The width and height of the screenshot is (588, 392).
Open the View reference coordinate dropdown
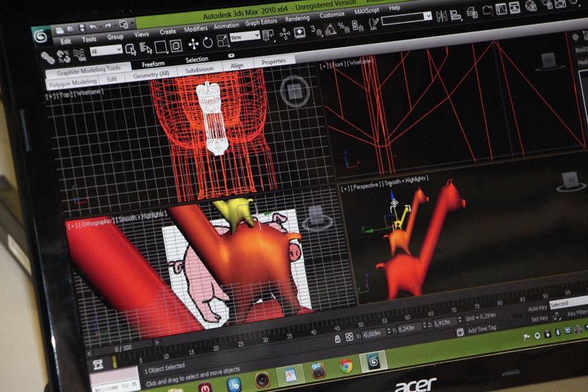(245, 36)
